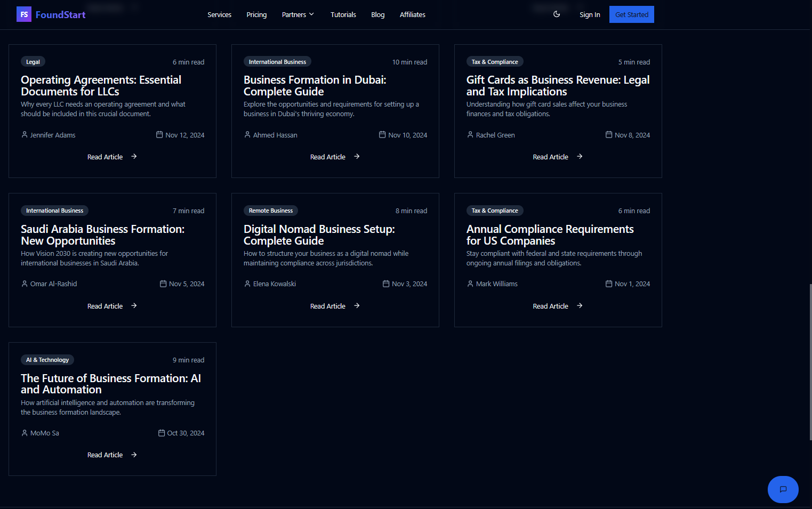Select International Business tag on Saudi Arabia card
Screen dimensions: 812x509
pos(54,211)
